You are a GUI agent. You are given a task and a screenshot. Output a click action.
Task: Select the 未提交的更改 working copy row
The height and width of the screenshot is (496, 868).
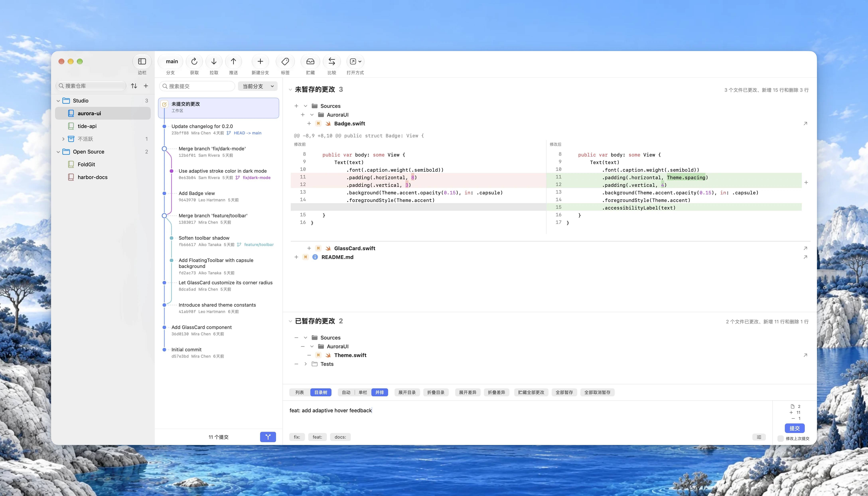218,108
